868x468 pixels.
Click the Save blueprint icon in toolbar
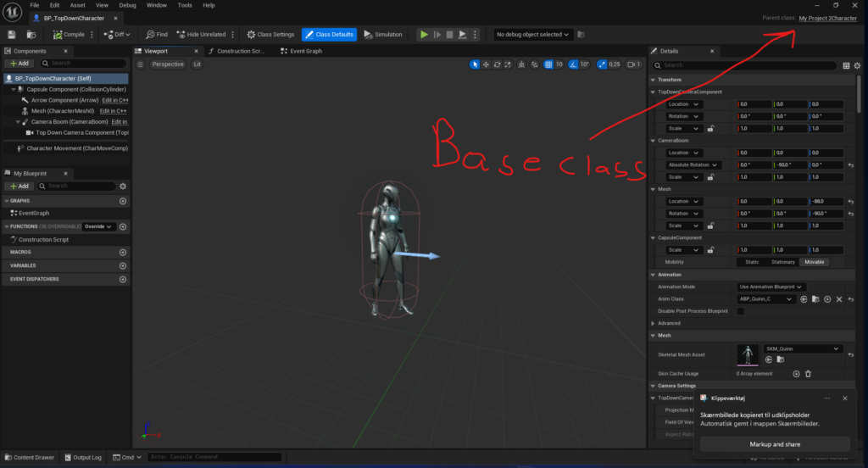pos(12,35)
